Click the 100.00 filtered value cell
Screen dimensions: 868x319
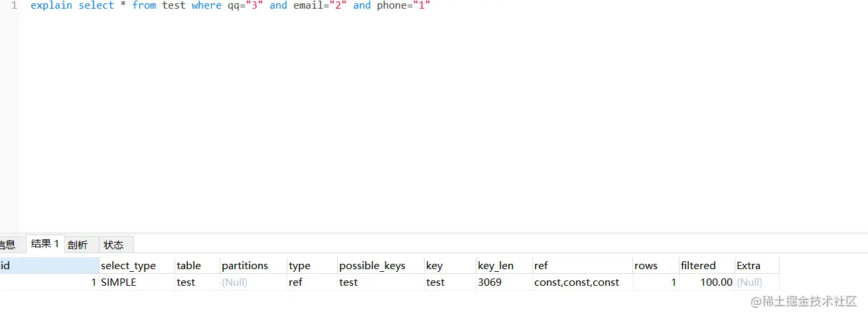coord(707,282)
